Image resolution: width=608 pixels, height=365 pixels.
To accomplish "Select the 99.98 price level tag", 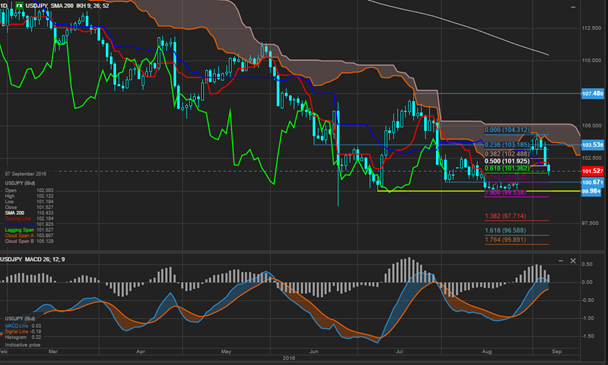I will click(591, 191).
